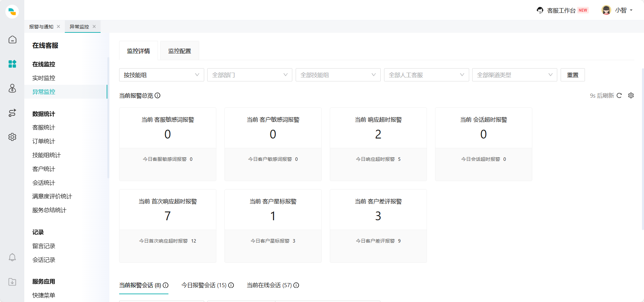Switch to 监控配置 tab
644x302 pixels.
coord(180,51)
